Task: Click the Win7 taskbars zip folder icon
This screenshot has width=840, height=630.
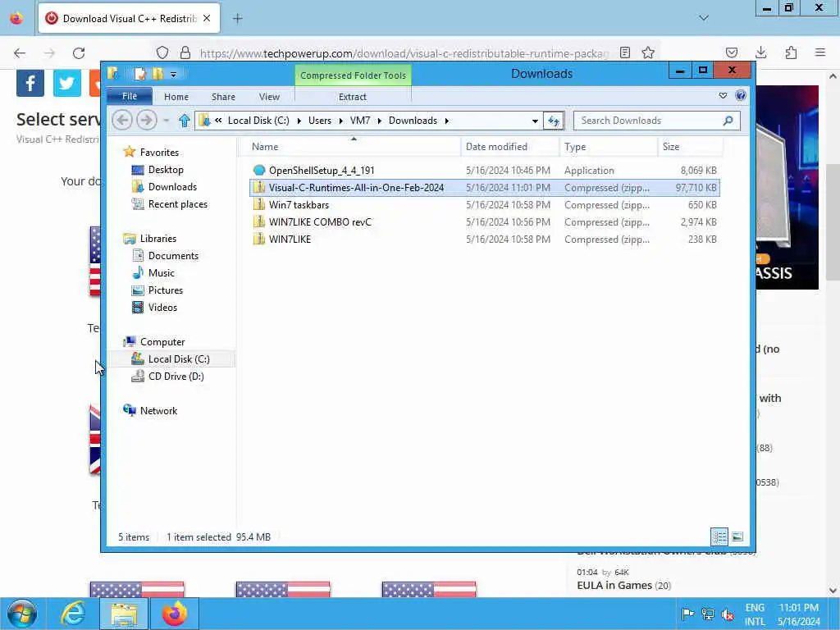Action: tap(258, 204)
